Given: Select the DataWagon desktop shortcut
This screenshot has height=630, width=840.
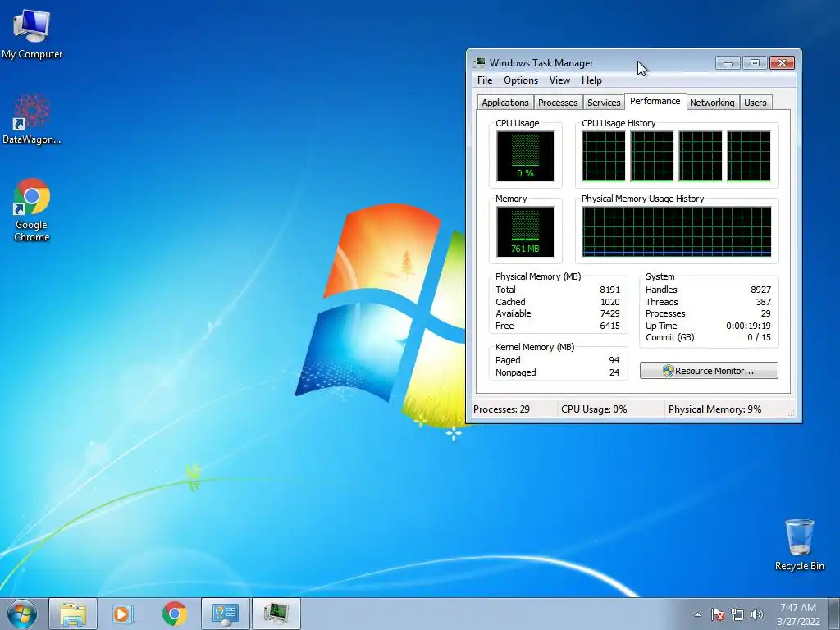Looking at the screenshot, I should point(32,119).
